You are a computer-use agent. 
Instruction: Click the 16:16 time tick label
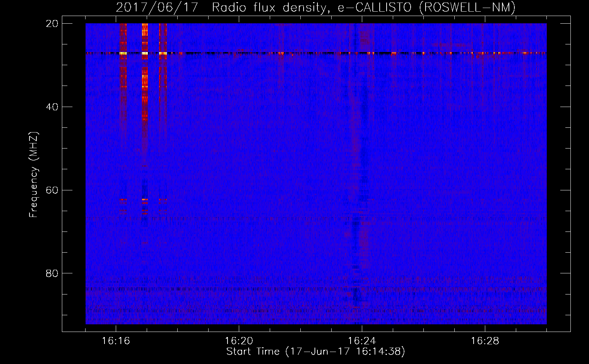coord(116,341)
